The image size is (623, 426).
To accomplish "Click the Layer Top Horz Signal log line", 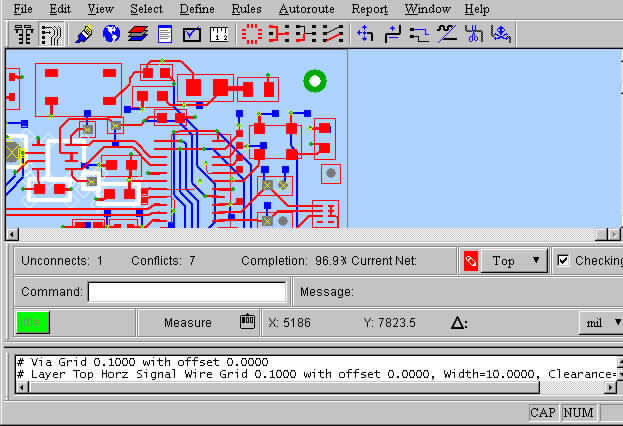I will pos(318,374).
